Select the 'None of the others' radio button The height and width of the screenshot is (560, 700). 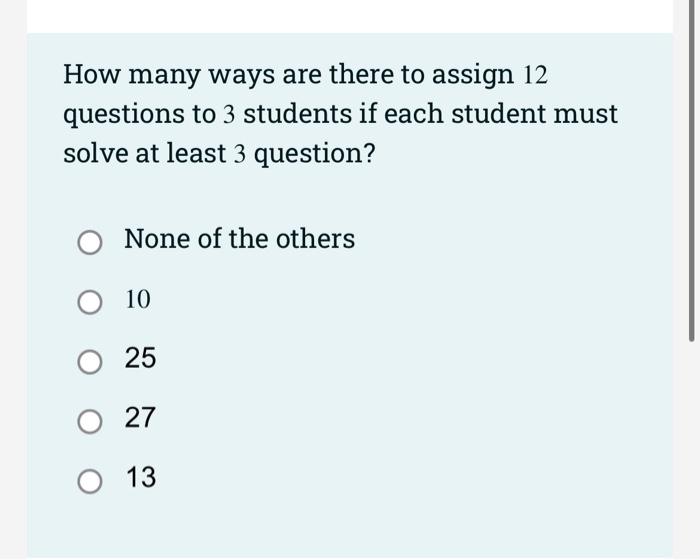90,242
